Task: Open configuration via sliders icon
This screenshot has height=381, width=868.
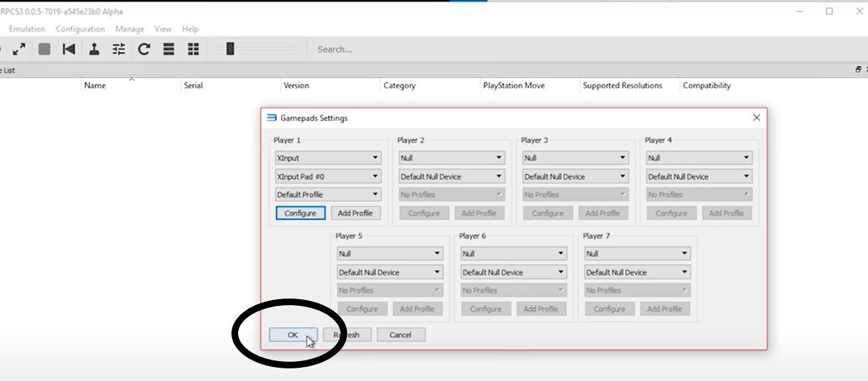Action: (x=118, y=49)
